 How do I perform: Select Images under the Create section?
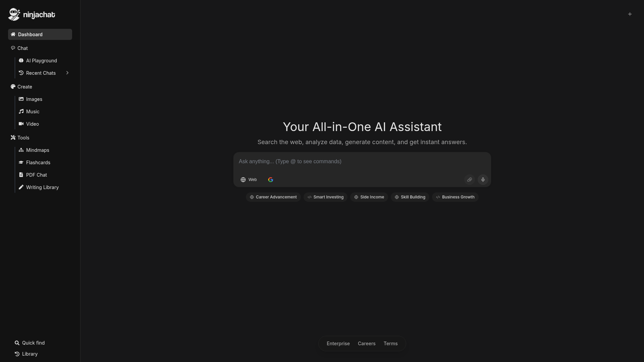34,99
